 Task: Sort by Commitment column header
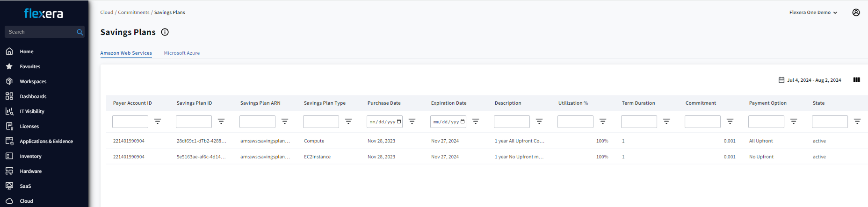point(701,103)
